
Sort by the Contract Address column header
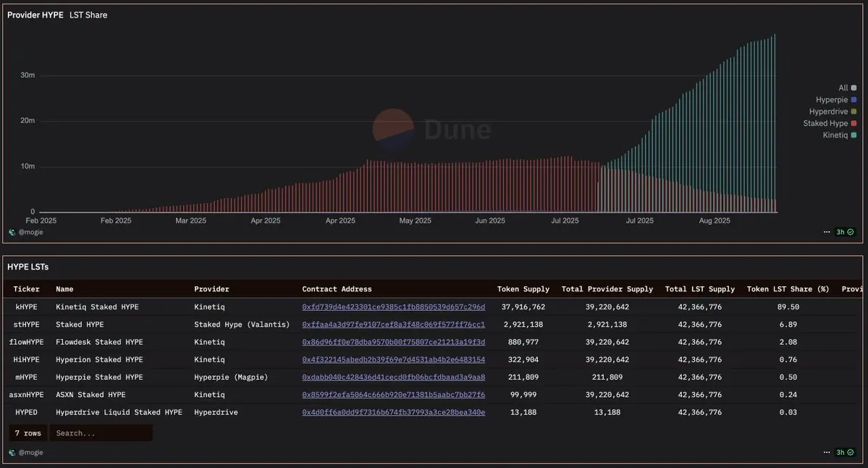(x=337, y=289)
